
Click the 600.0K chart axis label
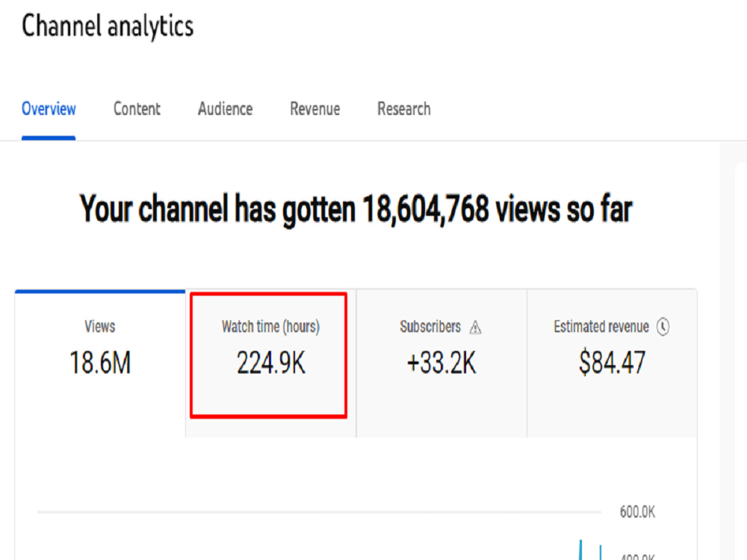(637, 512)
